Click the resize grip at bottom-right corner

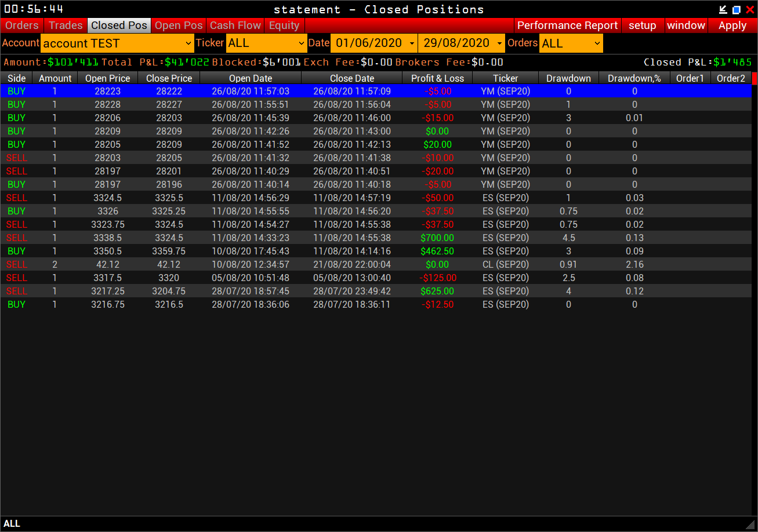750,524
